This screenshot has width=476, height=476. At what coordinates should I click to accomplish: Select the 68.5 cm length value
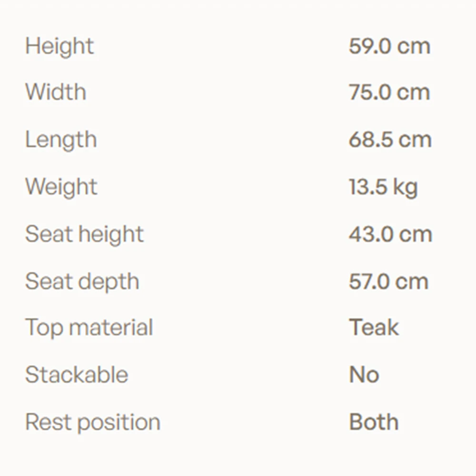[390, 140]
